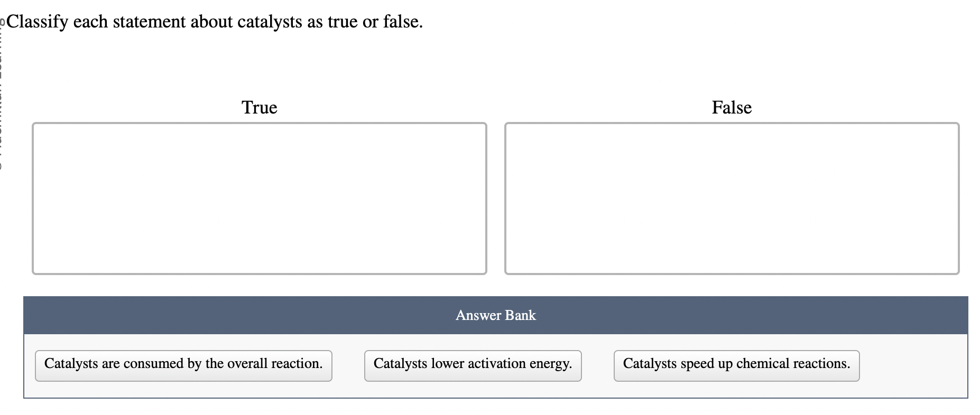Click the bottom-right corner of the False box
This screenshot has height=415, width=980.
(958, 272)
